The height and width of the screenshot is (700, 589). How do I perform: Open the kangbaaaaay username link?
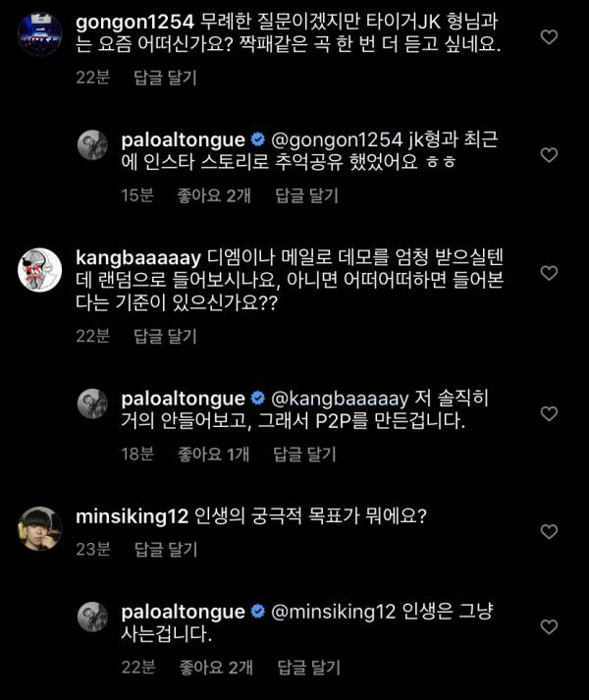[x=137, y=257]
